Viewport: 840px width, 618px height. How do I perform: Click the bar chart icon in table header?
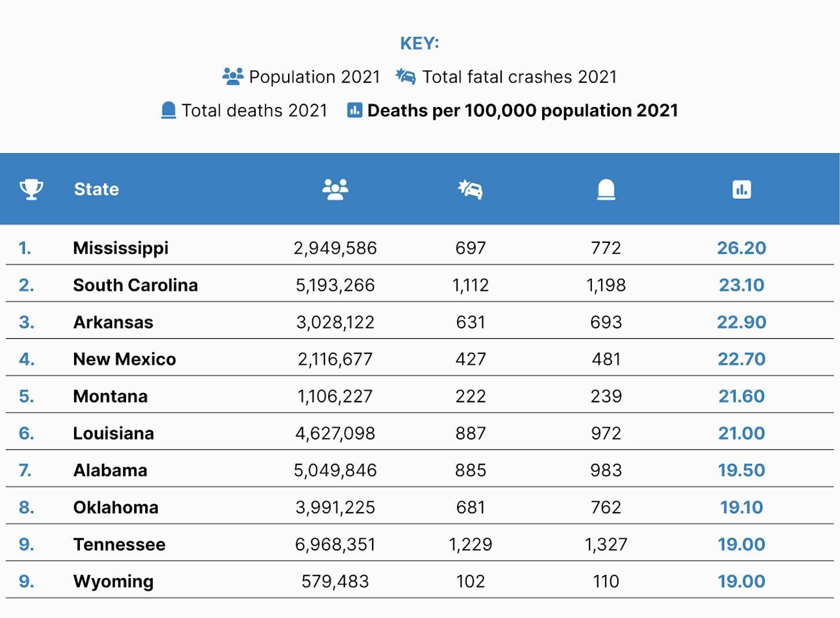(x=742, y=189)
